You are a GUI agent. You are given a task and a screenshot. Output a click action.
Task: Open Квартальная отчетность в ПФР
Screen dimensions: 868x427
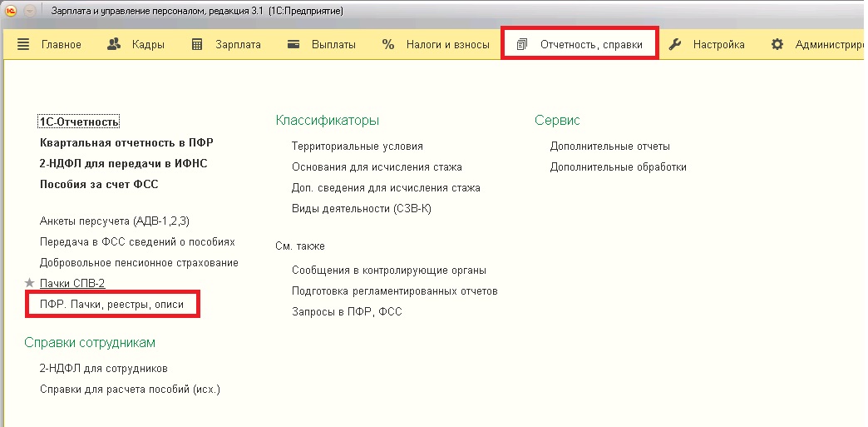pos(126,142)
